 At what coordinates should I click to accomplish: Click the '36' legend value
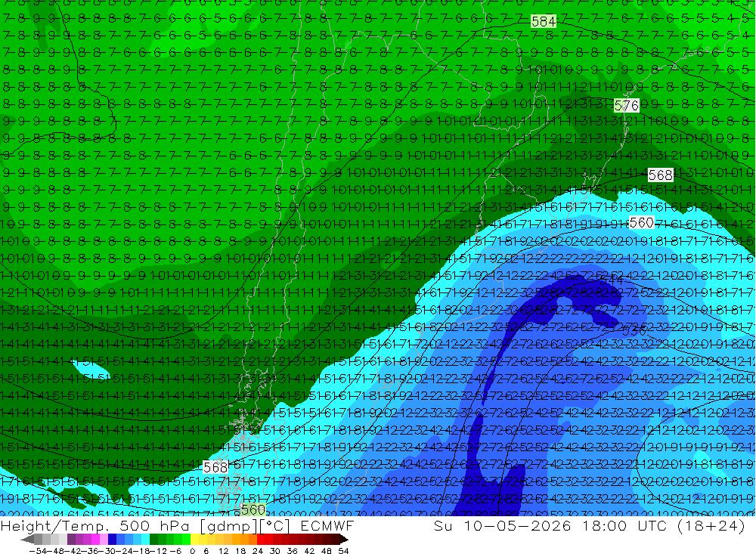tap(292, 551)
